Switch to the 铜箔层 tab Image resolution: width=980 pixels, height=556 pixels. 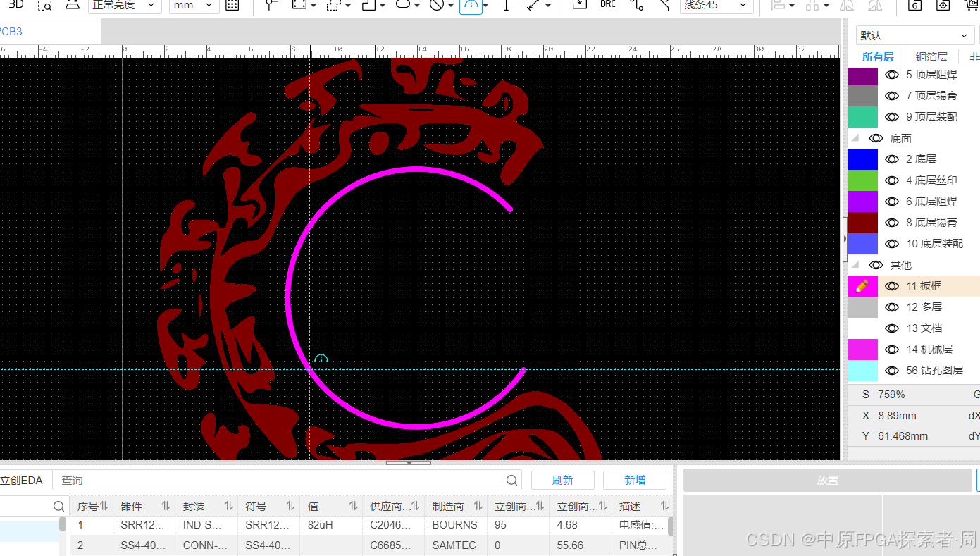click(931, 57)
